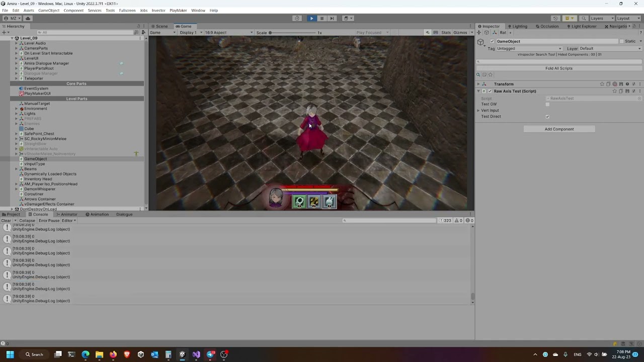The height and width of the screenshot is (362, 644).
Task: Expand the Environment item in Hierarchy
Action: tap(17, 109)
